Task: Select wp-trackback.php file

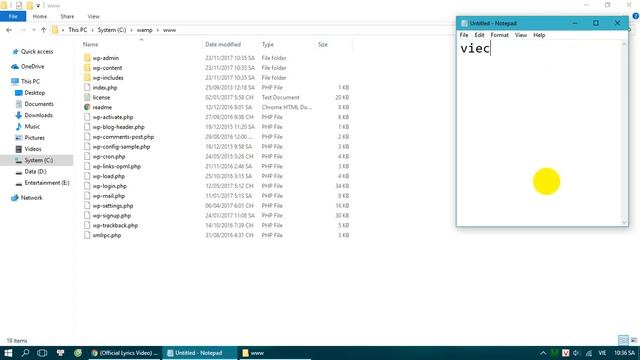Action: pos(115,225)
